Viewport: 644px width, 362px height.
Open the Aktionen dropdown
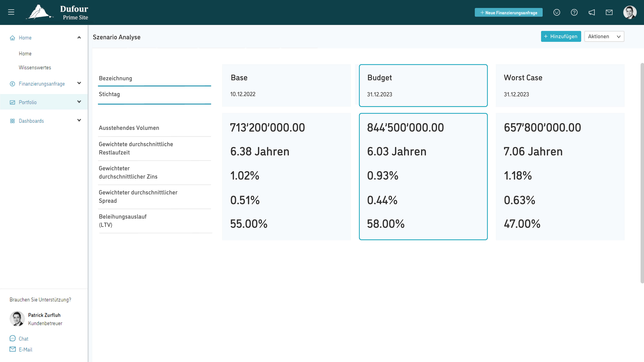coord(604,37)
